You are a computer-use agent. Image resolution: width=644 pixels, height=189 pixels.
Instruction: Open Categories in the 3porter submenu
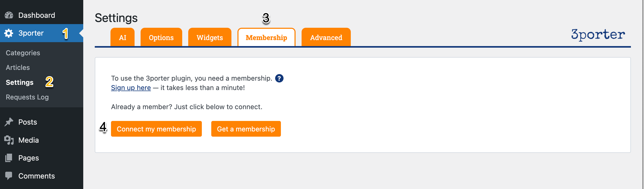[x=23, y=53]
